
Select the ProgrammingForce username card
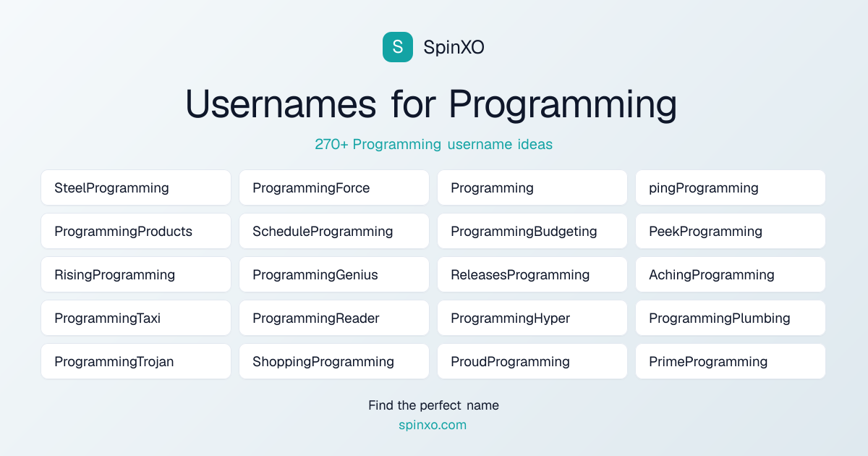(334, 187)
